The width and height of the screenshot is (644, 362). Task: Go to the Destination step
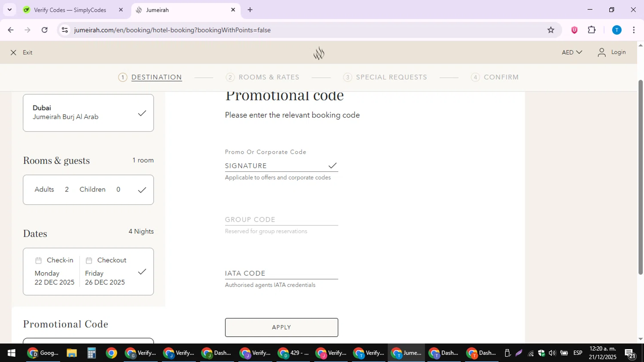[150, 77]
